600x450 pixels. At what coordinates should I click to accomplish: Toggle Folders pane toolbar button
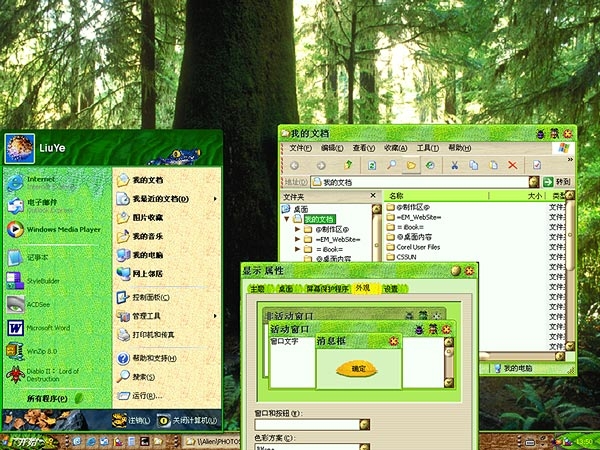[x=411, y=165]
